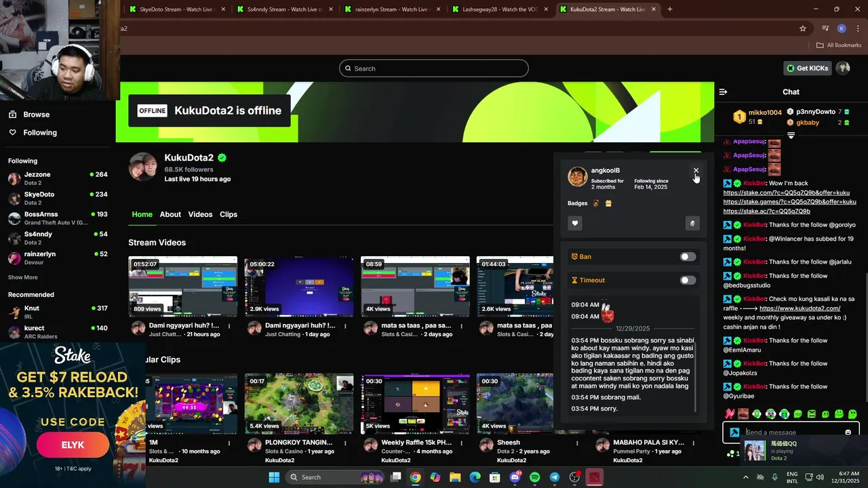Open Jezzone's channel in the Following list

[x=58, y=178]
